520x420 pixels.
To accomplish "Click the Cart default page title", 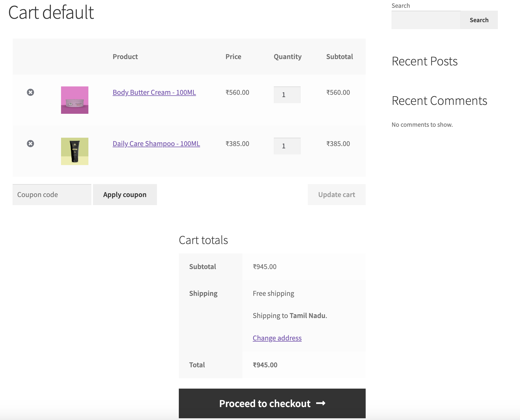I will (x=51, y=13).
